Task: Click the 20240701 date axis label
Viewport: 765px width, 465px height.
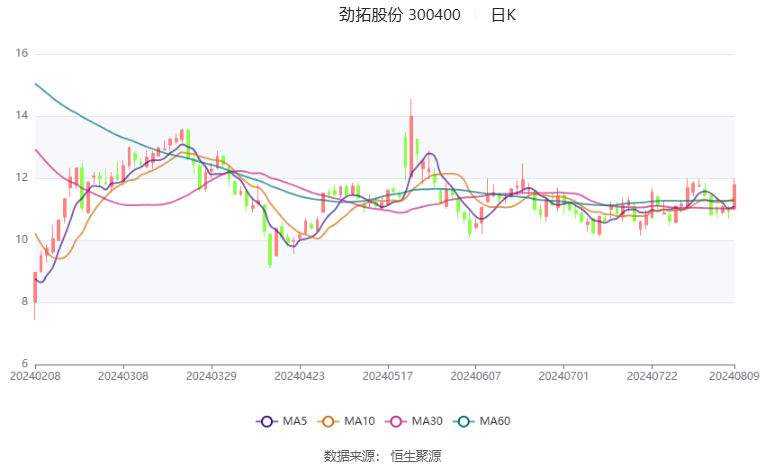Action: tap(564, 376)
